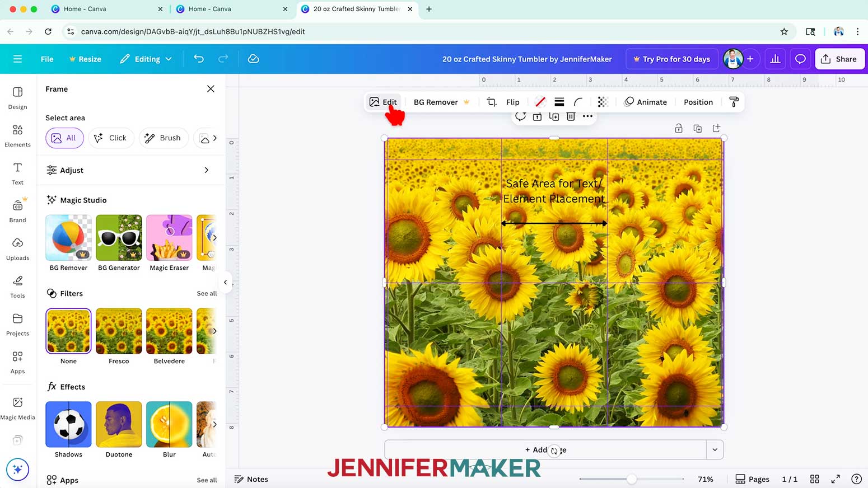Select the All area option

pyautogui.click(x=64, y=138)
